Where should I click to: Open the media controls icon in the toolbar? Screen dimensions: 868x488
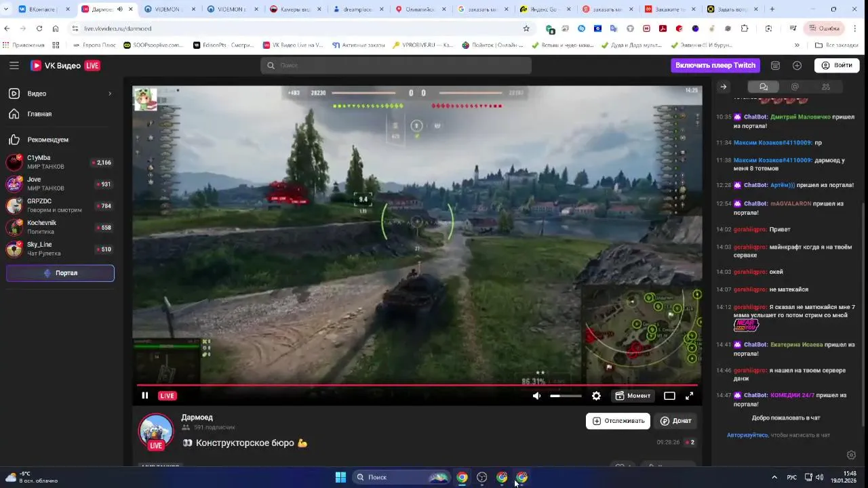pyautogui.click(x=793, y=28)
